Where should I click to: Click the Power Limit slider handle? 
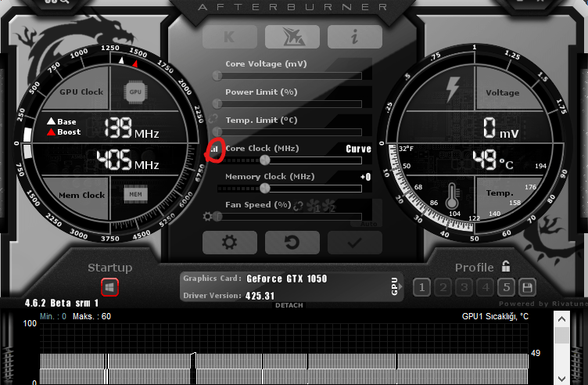click(x=217, y=104)
